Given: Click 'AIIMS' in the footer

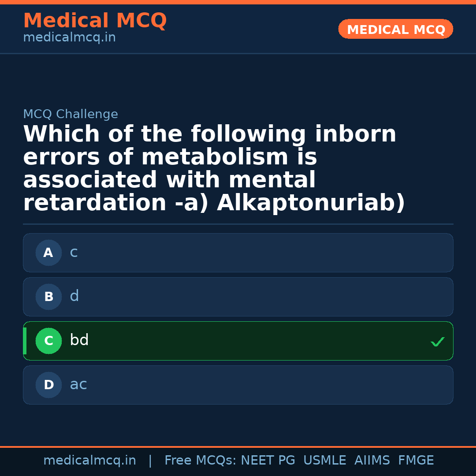Looking at the screenshot, I should pyautogui.click(x=372, y=461).
